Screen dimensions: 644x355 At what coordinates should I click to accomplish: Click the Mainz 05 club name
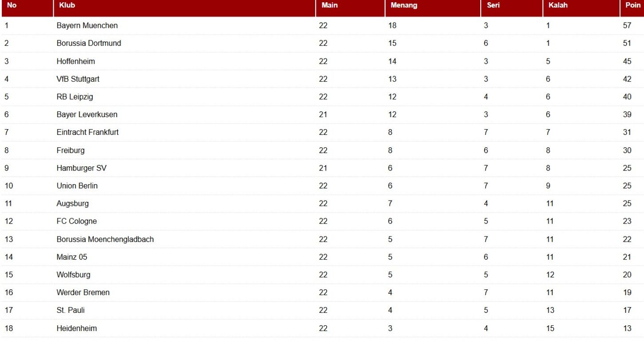(72, 257)
